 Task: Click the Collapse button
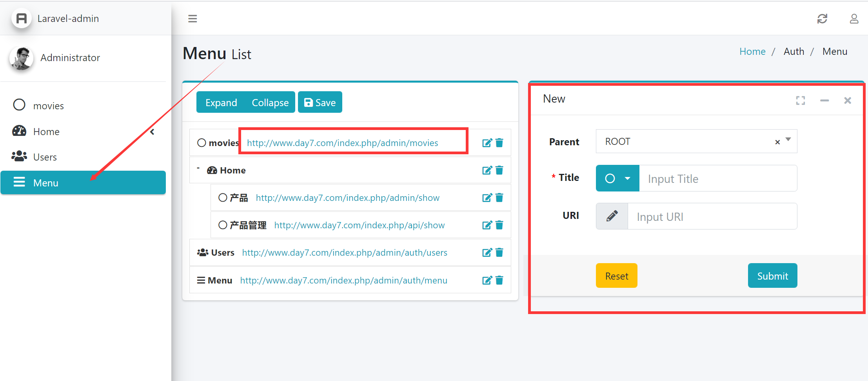coord(270,102)
